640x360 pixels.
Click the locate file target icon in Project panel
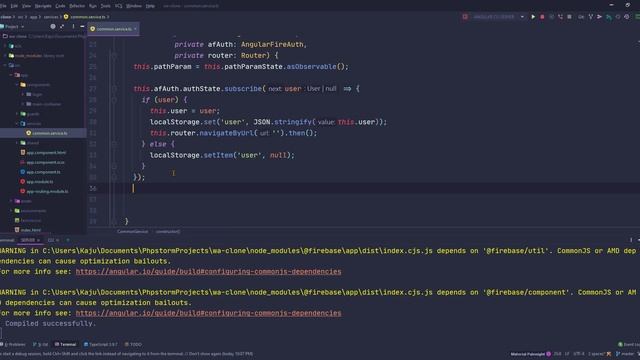click(x=53, y=27)
